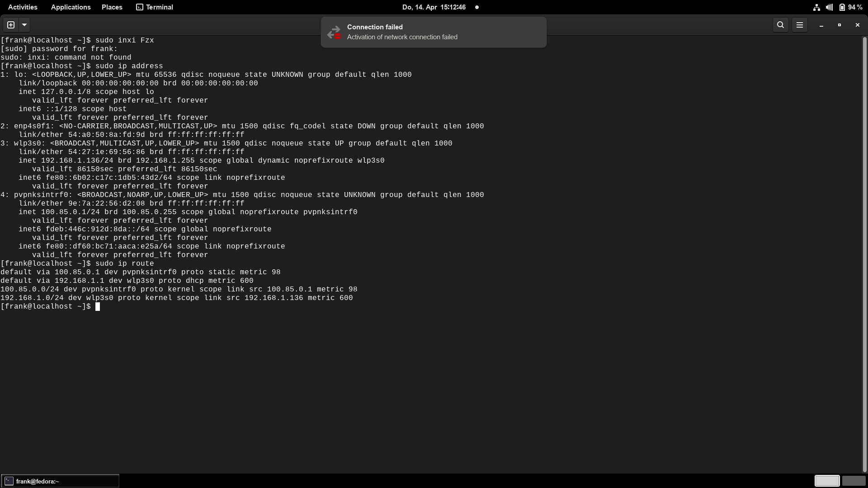Open the clock and calendar panel
The width and height of the screenshot is (868, 488).
pyautogui.click(x=434, y=7)
